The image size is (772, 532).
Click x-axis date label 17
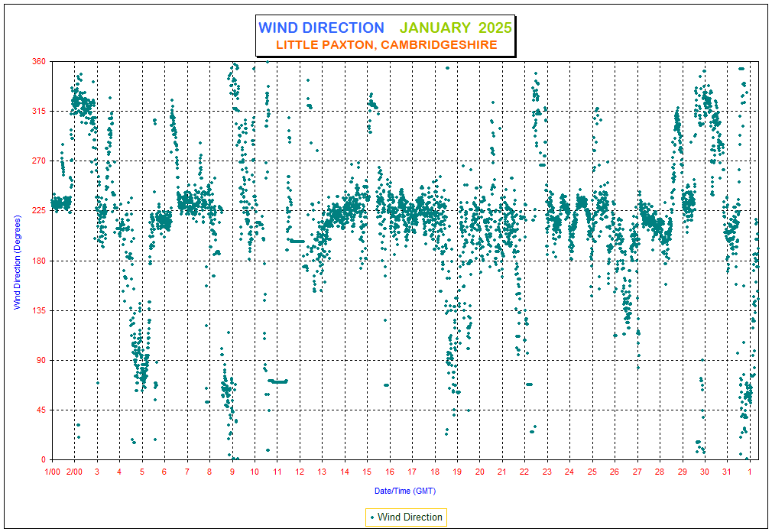(x=412, y=472)
